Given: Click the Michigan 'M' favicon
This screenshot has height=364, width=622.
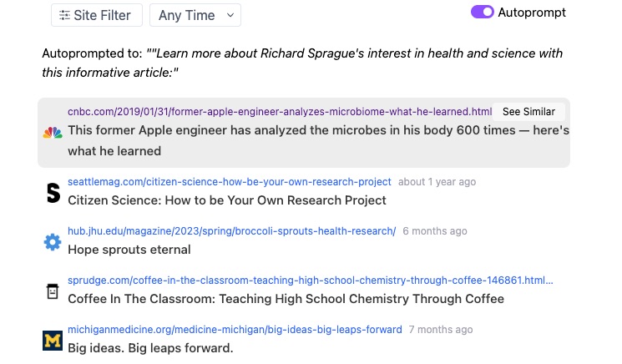Looking at the screenshot, I should (53, 340).
